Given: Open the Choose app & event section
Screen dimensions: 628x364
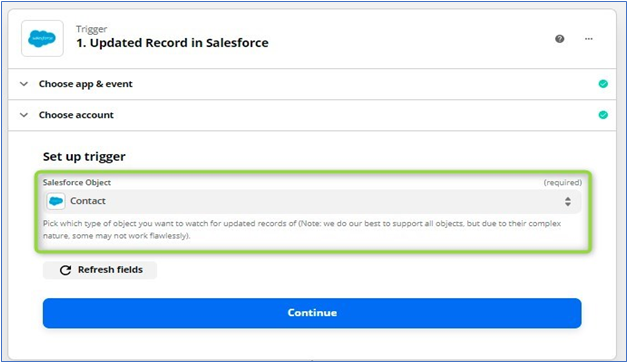Looking at the screenshot, I should 312,84.
